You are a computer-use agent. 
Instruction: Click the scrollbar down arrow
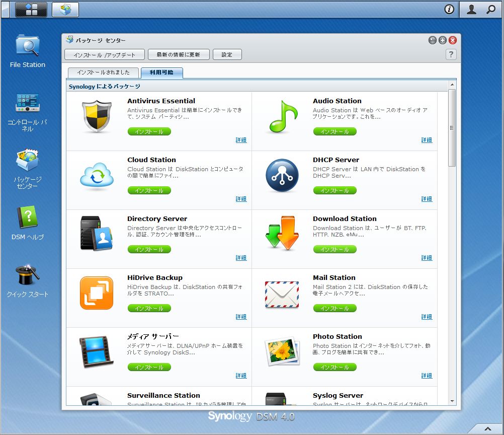452,401
